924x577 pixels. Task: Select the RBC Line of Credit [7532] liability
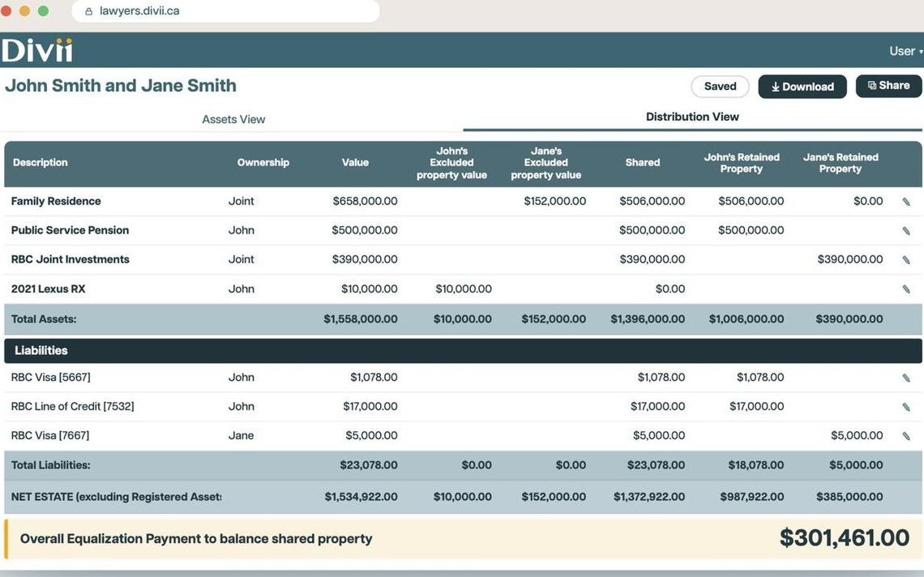pos(72,406)
